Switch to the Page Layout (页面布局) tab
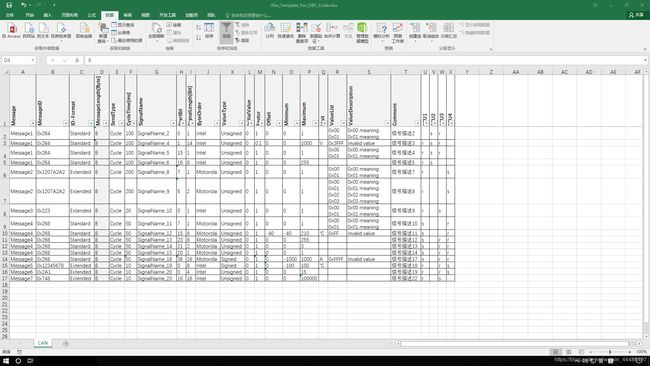Image resolution: width=650 pixels, height=366 pixels. pos(69,15)
